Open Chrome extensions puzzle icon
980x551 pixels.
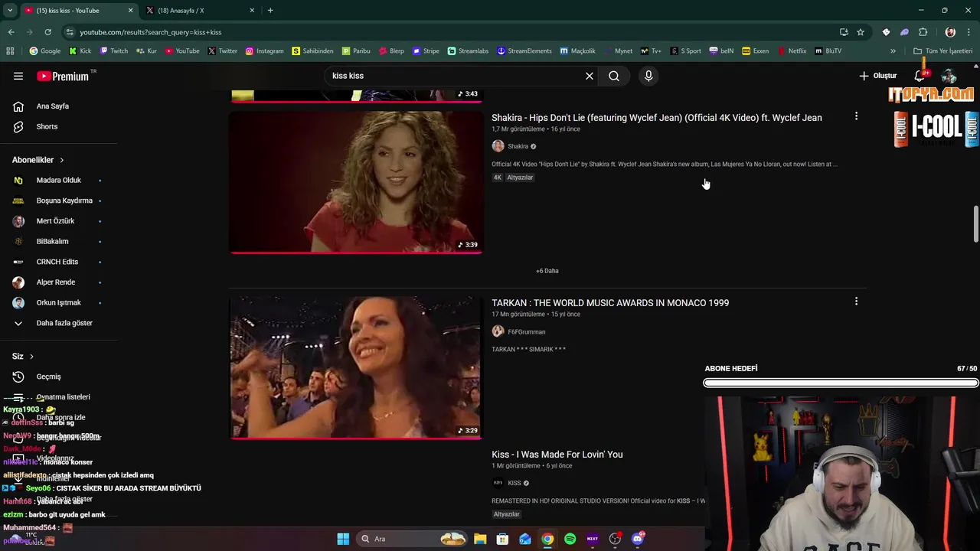pyautogui.click(x=923, y=32)
